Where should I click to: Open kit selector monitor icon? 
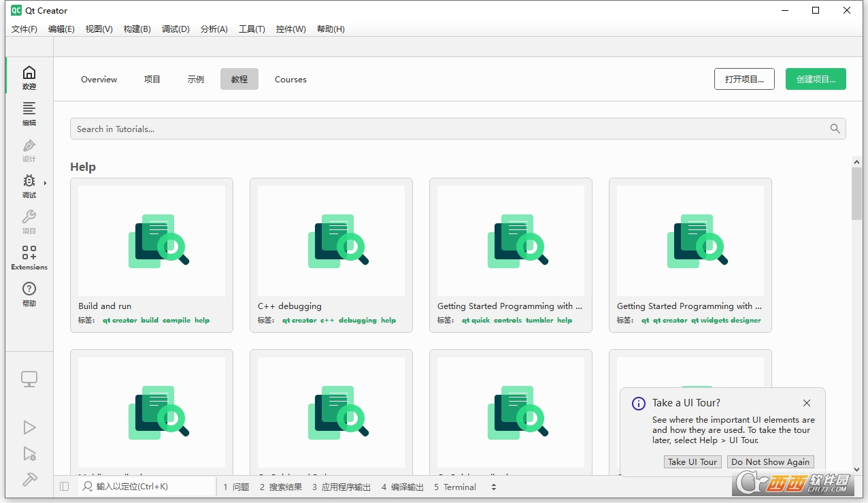coord(29,379)
